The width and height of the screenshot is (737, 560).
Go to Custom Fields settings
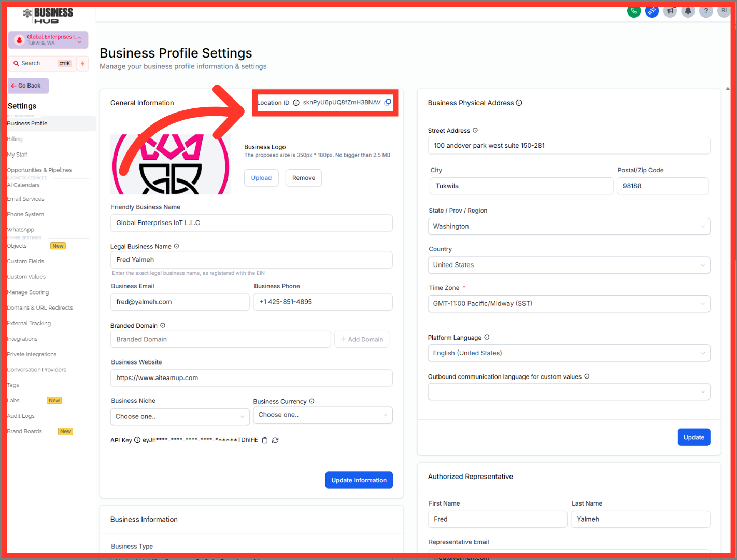click(x=25, y=261)
